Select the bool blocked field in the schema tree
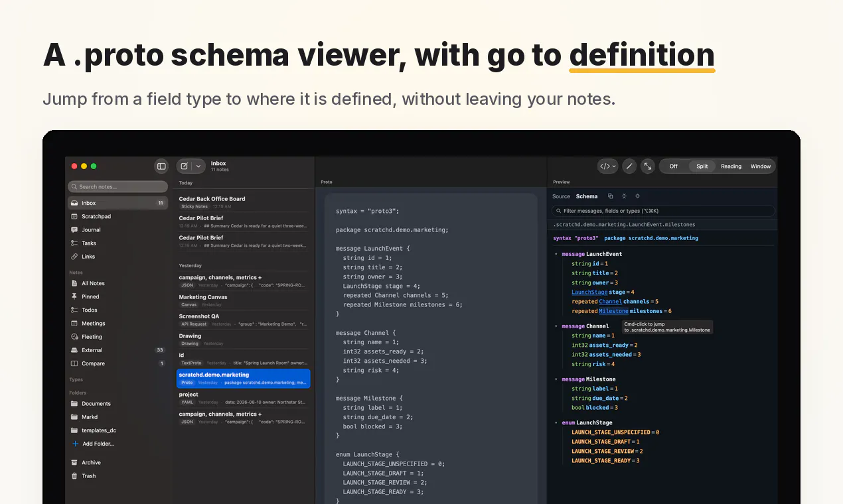Image resolution: width=843 pixels, height=504 pixels. coord(595,408)
